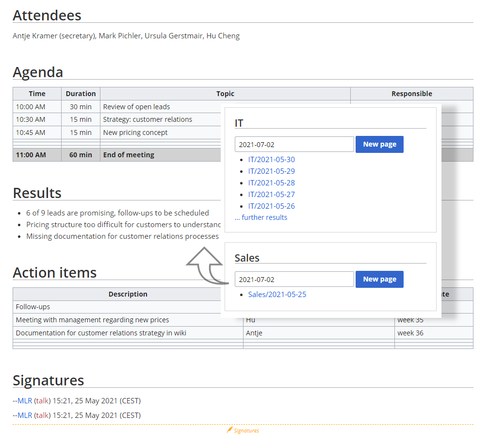Open MLR user link in second signature
Screen dimensions: 489x448
pyautogui.click(x=25, y=415)
